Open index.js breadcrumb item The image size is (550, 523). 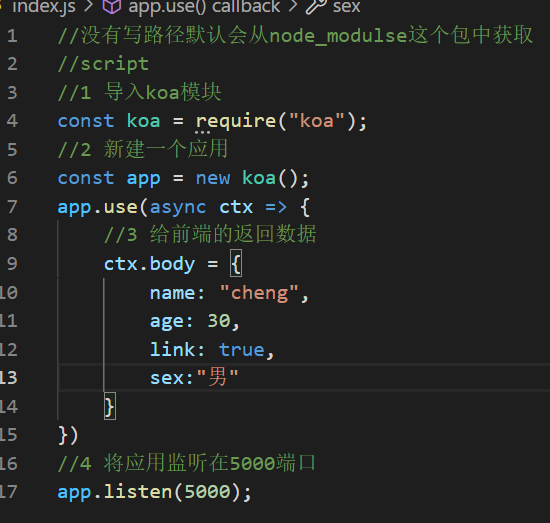coord(44,6)
